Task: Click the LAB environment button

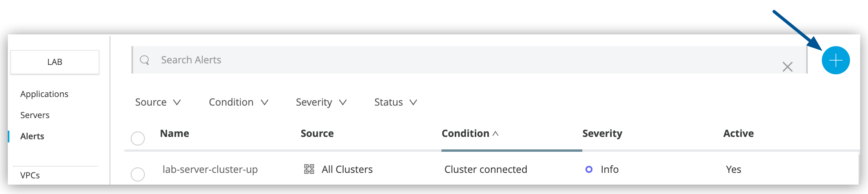Action: [x=55, y=62]
